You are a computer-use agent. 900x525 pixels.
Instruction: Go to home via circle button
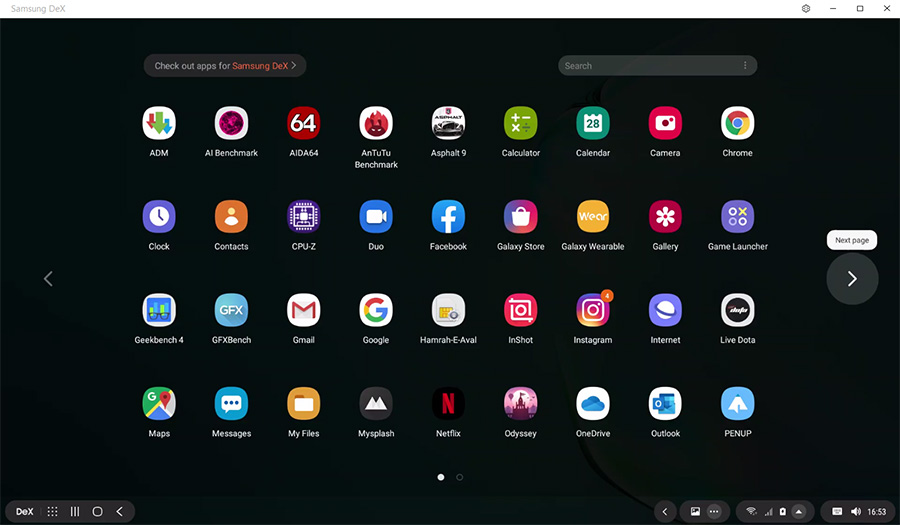click(98, 511)
